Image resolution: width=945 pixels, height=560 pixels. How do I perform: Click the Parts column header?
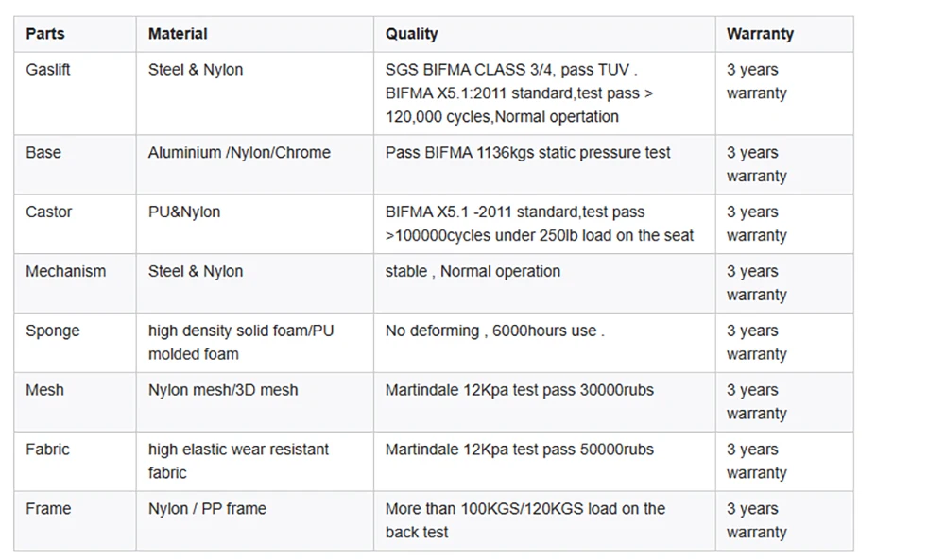click(x=45, y=34)
